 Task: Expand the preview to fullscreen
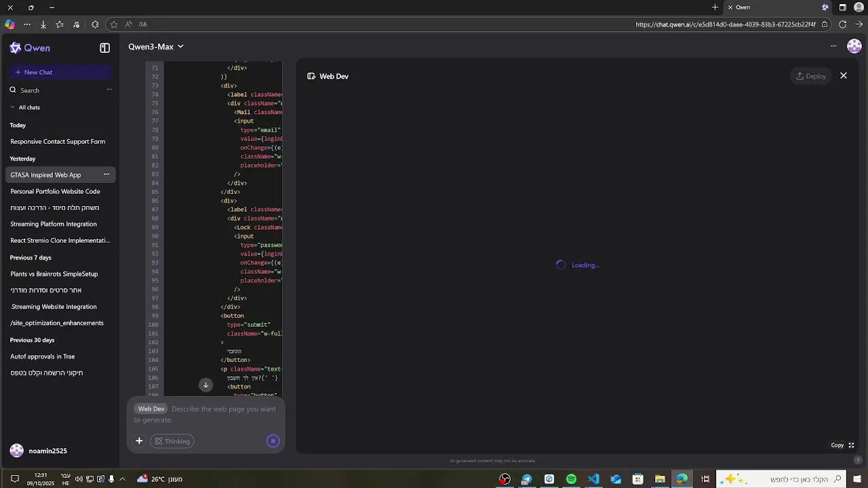pyautogui.click(x=852, y=445)
